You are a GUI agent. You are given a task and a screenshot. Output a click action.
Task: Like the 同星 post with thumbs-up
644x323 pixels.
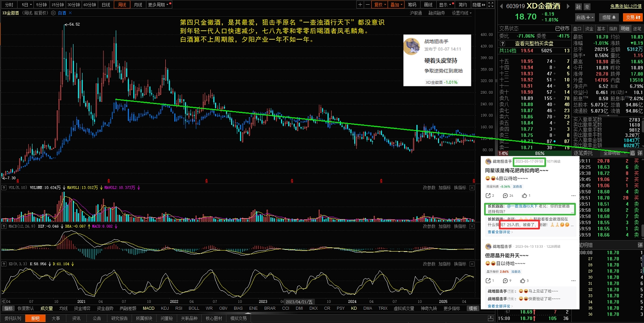click(x=524, y=196)
